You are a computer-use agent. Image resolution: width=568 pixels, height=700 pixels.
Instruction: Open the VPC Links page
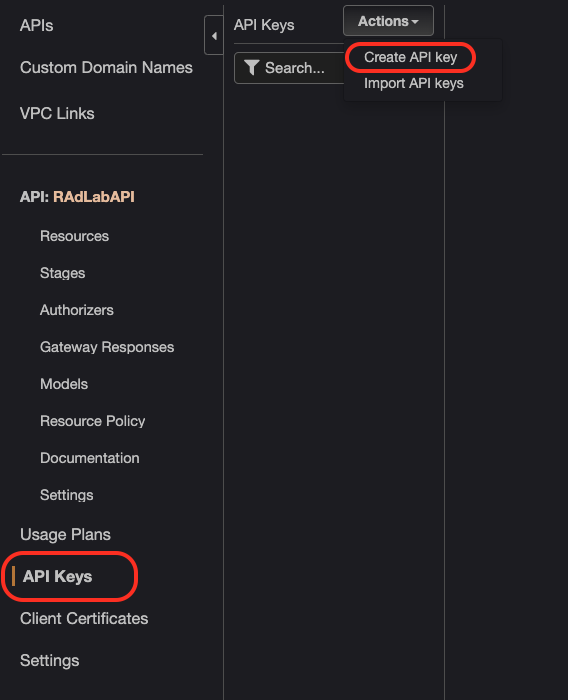(57, 113)
